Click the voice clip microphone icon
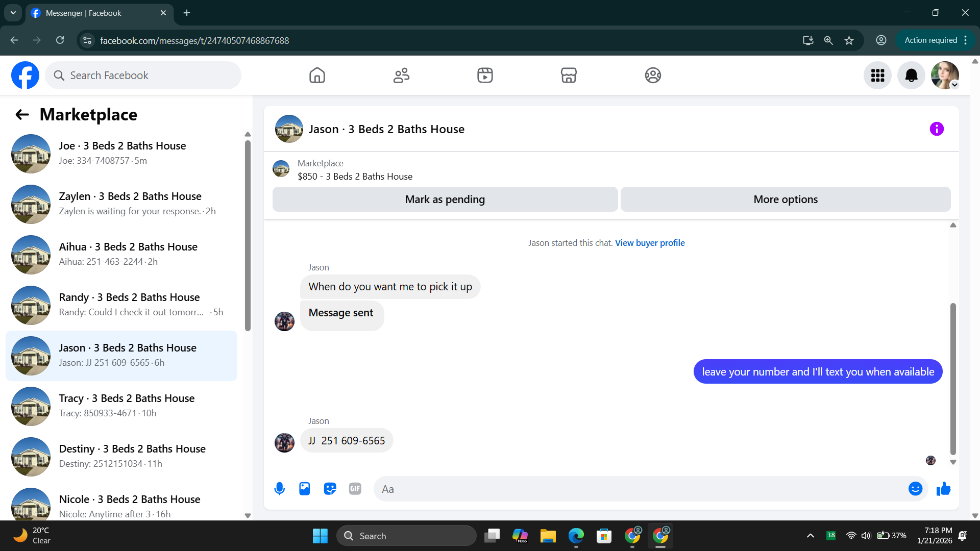This screenshot has height=551, width=980. 279,489
